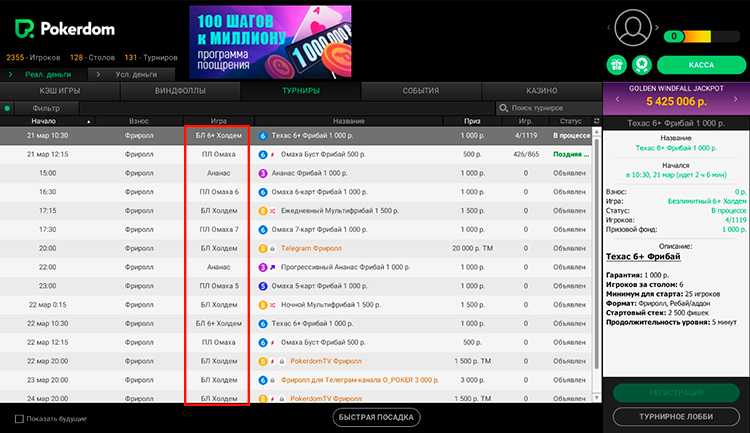Click the left arrow beside the avatar
This screenshot has height=433, width=750.
coord(608,28)
